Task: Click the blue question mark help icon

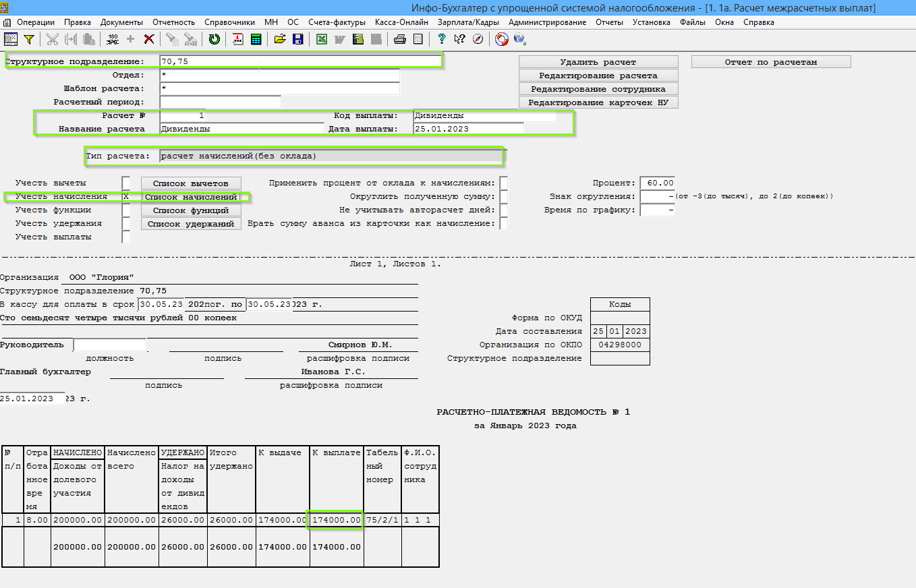Action: coord(442,39)
